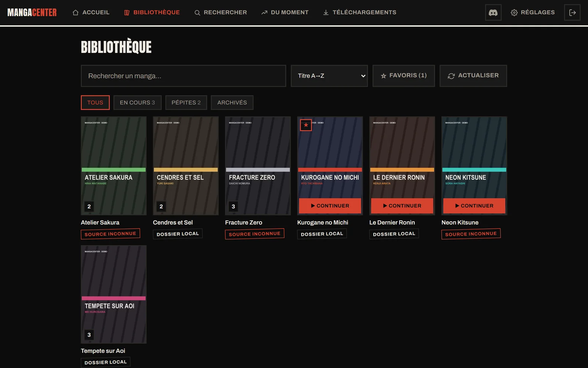Select the Pépites 2 tab
This screenshot has height=368, width=588.
tap(186, 103)
